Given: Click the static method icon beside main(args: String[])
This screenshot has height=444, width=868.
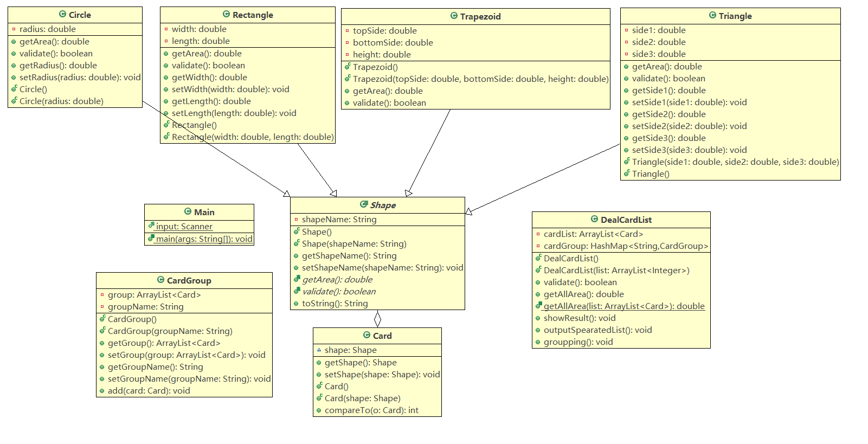Looking at the screenshot, I should pyautogui.click(x=152, y=238).
